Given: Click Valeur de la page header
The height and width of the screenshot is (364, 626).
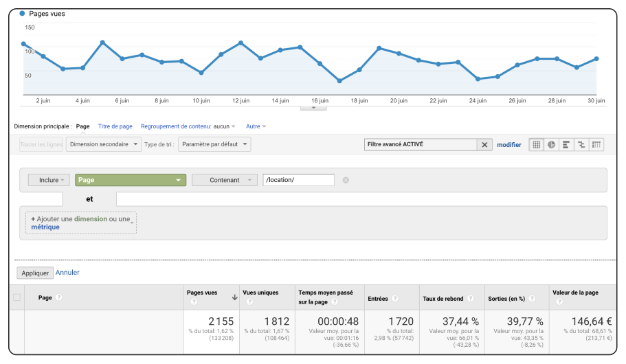Looking at the screenshot, I should point(575,293).
